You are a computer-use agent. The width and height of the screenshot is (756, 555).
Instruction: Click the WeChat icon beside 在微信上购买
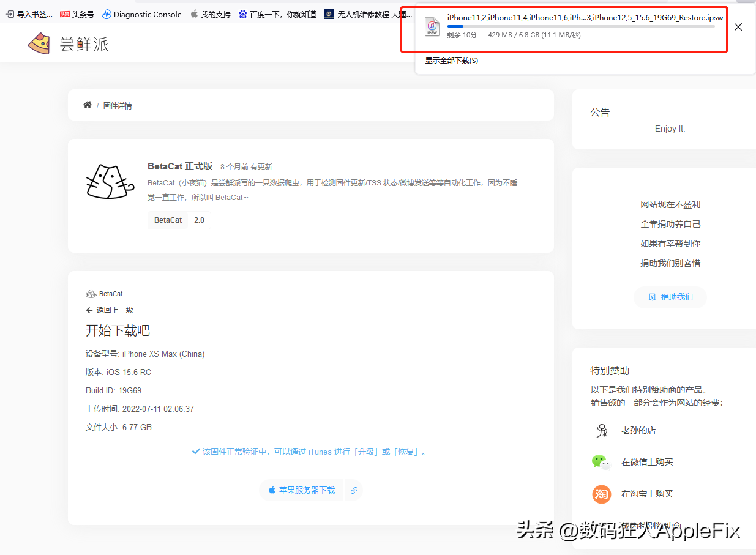[601, 463]
